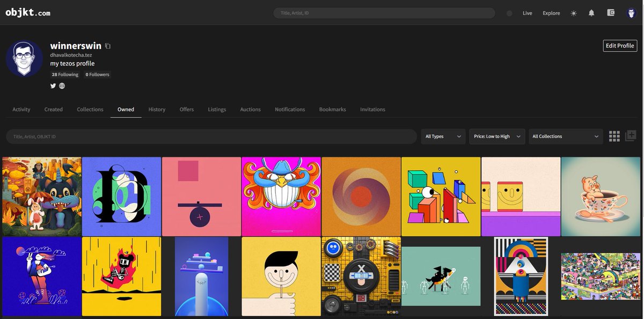Viewport: 644px width, 319px height.
Task: Copy the winnerswin address with the copy icon
Action: tap(108, 46)
